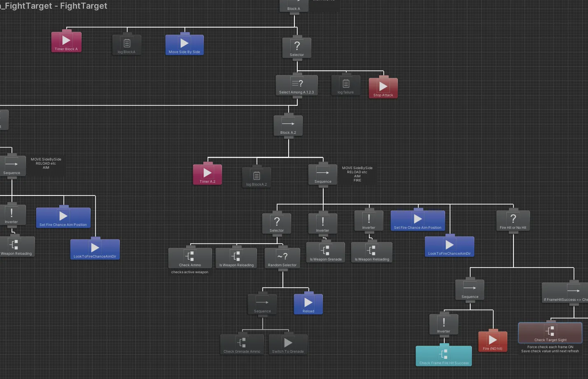Viewport: 588px width, 379px height.
Task: Click the Timer A.2 node
Action: click(x=208, y=174)
